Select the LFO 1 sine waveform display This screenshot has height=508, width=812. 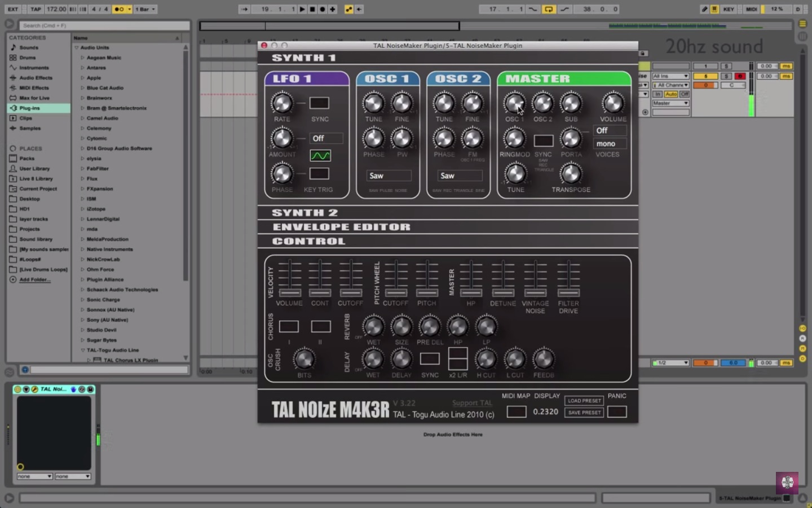click(x=320, y=155)
